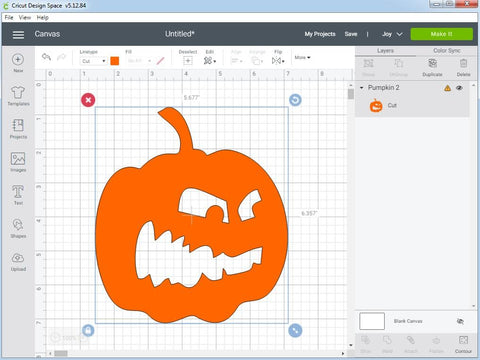The height and width of the screenshot is (360, 480).
Task: Open the Upload panel
Action: pos(18,261)
